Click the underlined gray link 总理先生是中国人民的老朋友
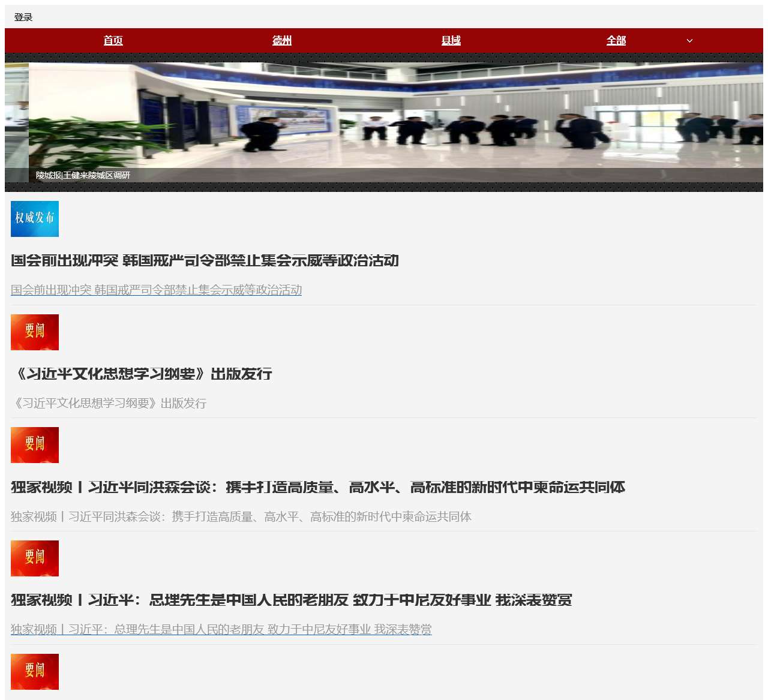The image size is (768, 700). 221,629
